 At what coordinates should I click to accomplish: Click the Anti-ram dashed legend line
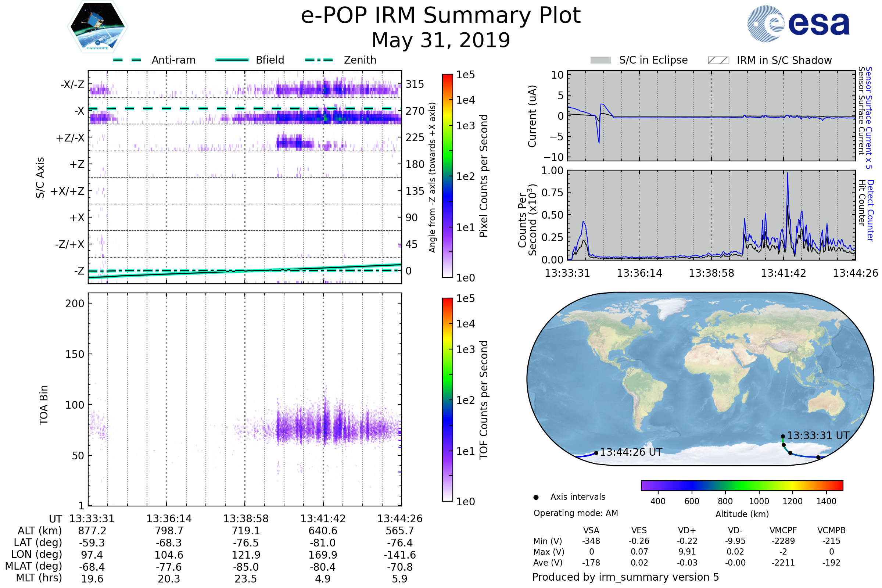click(128, 60)
